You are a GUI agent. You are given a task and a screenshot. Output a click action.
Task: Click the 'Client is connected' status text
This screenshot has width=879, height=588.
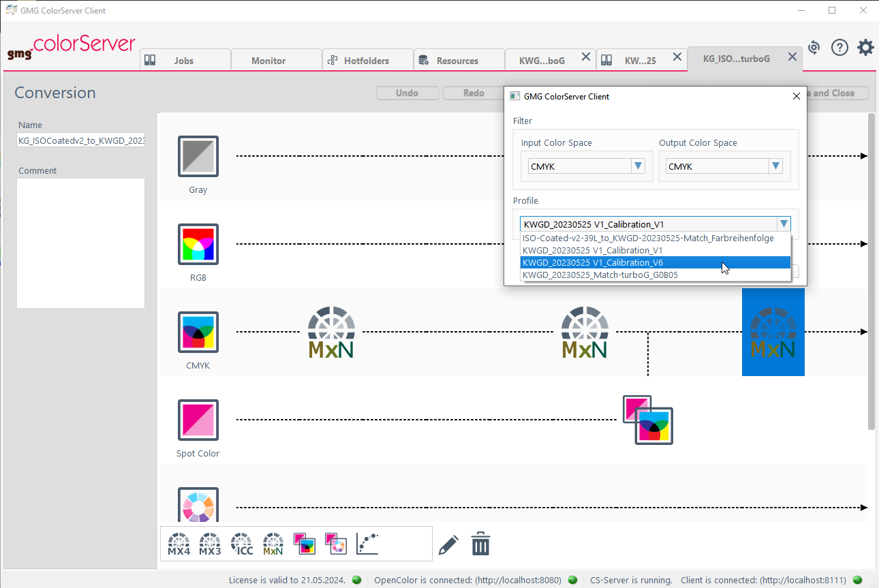tap(763, 581)
